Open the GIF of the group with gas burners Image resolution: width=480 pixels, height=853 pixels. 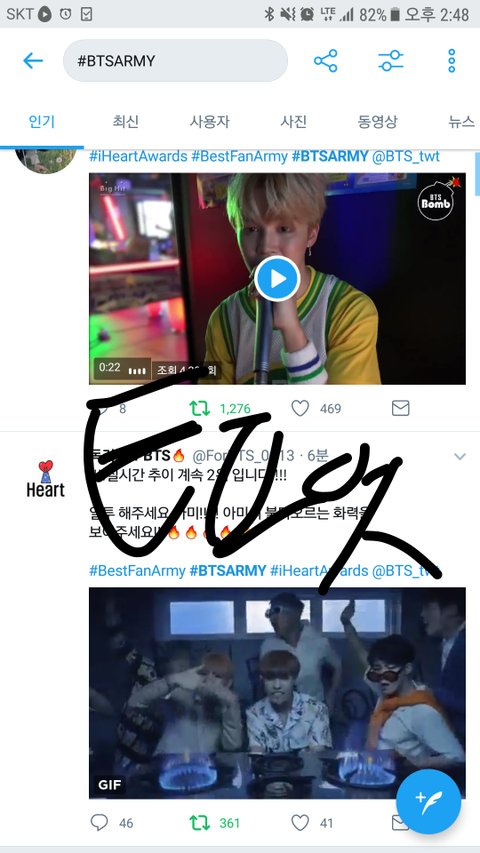[277, 693]
